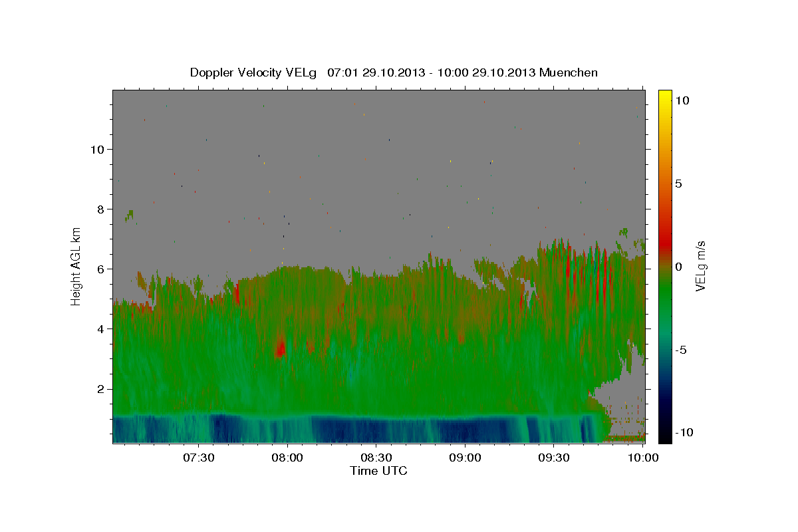Click the height axis label 8

(101, 209)
